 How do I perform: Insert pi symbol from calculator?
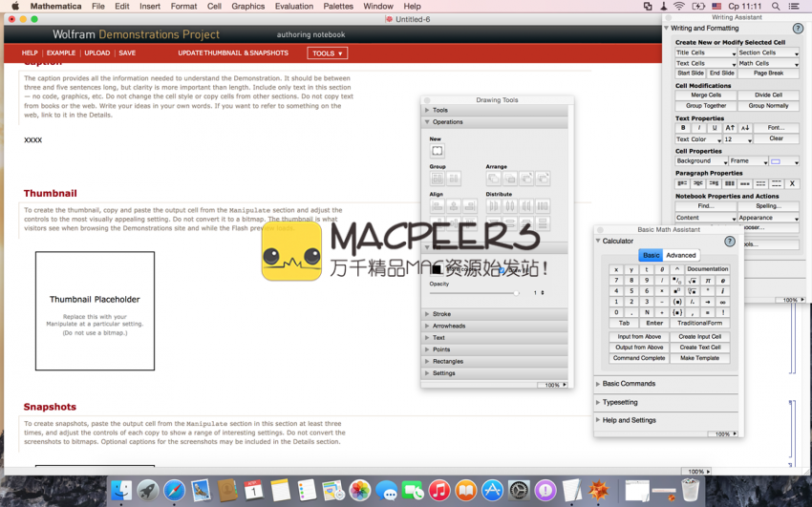pos(707,281)
